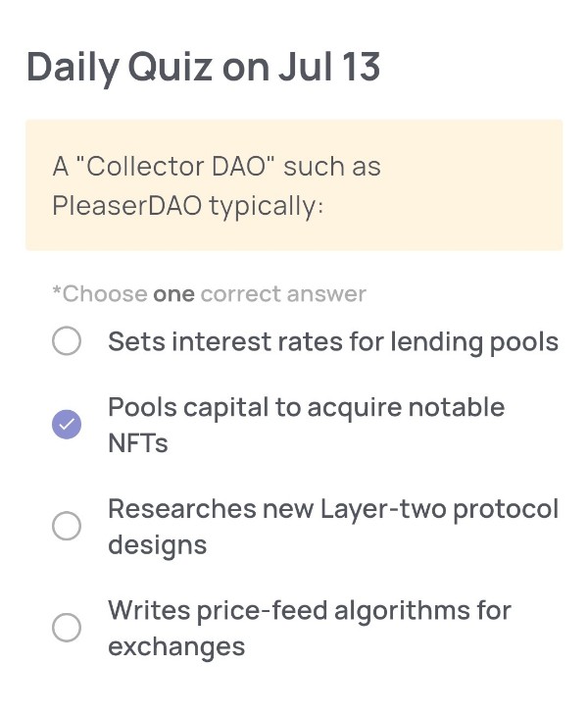Click the "Researches new Layer-two protocol" answer text
This screenshot has height=716, width=588.
tap(333, 509)
